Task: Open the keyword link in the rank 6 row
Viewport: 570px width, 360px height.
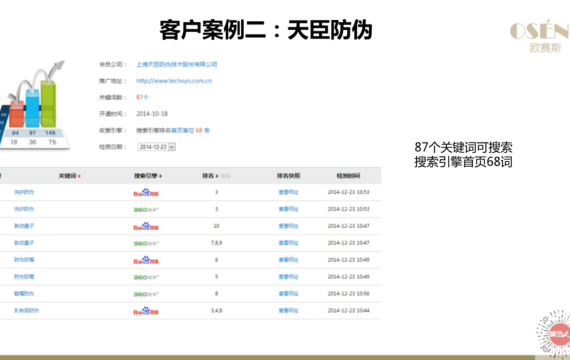Action: pyautogui.click(x=24, y=260)
